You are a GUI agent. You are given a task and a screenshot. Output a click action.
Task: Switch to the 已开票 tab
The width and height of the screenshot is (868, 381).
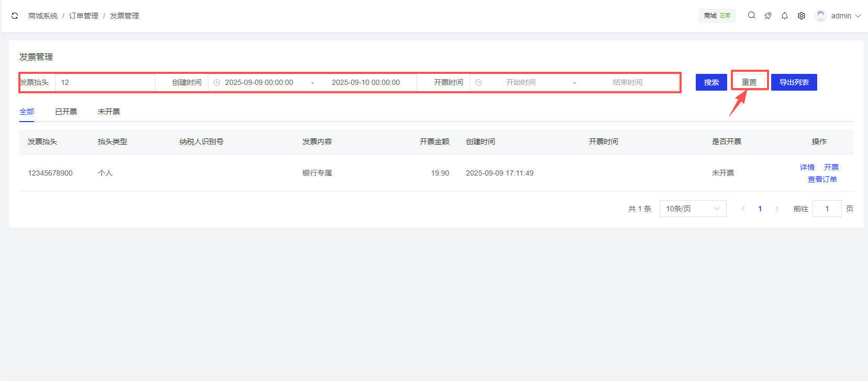pos(66,112)
